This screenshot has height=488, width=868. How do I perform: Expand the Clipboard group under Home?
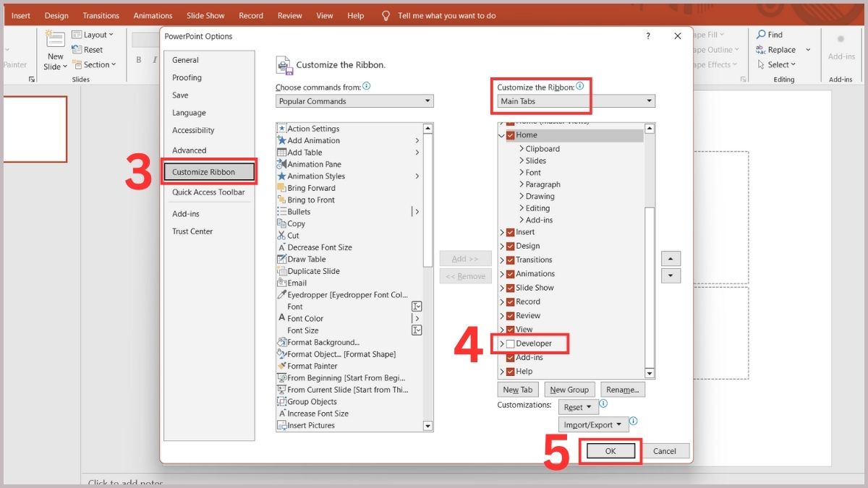click(x=521, y=149)
